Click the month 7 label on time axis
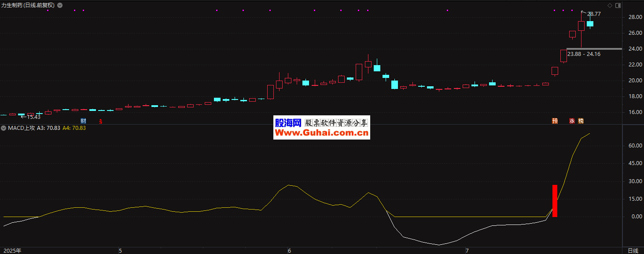The height and width of the screenshot is (254, 644). [x=467, y=250]
